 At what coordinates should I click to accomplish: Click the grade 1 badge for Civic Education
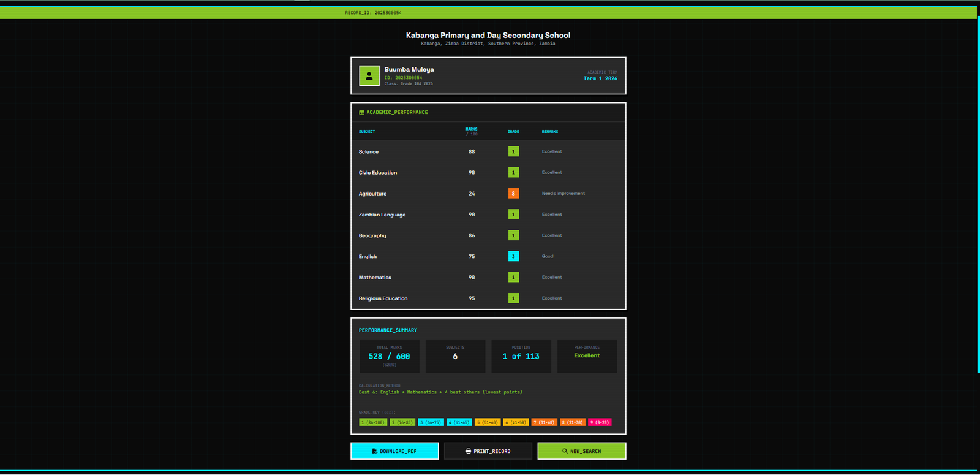[513, 172]
